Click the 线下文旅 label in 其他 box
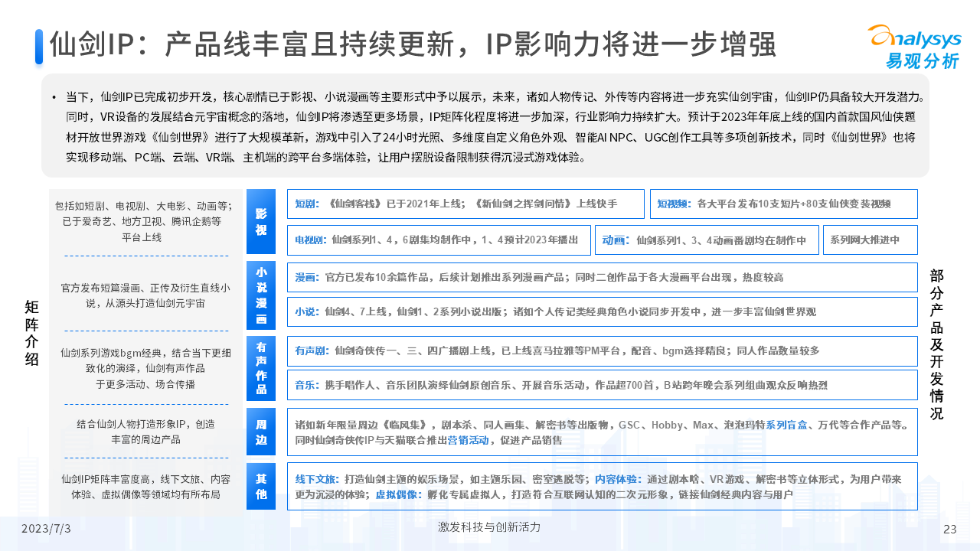This screenshot has width=980, height=551. pyautogui.click(x=315, y=479)
